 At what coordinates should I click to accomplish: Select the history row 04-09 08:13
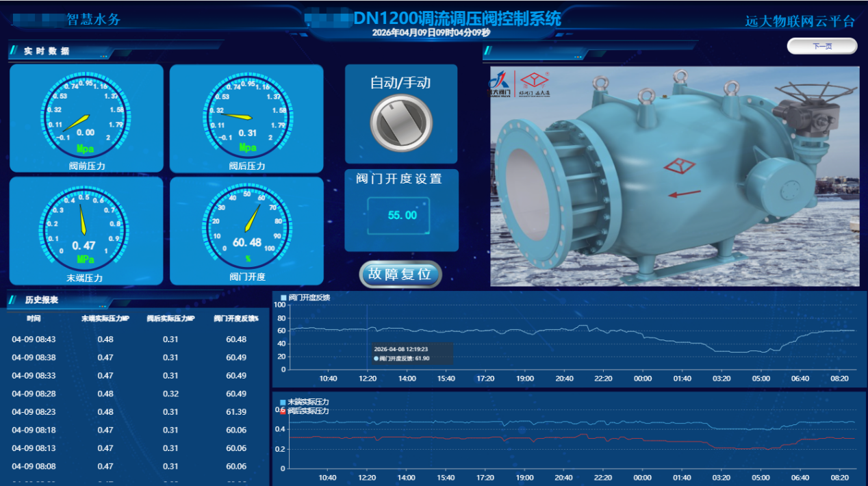click(x=135, y=448)
